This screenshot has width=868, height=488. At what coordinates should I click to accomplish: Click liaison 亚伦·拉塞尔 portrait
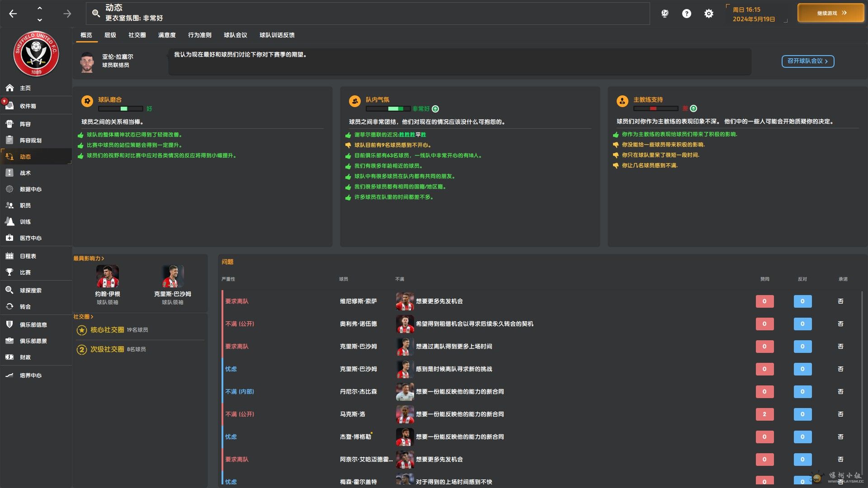(x=87, y=62)
